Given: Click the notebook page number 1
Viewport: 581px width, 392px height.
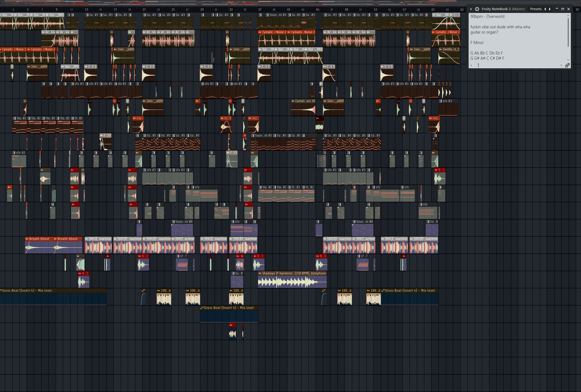Looking at the screenshot, I should click(478, 65).
